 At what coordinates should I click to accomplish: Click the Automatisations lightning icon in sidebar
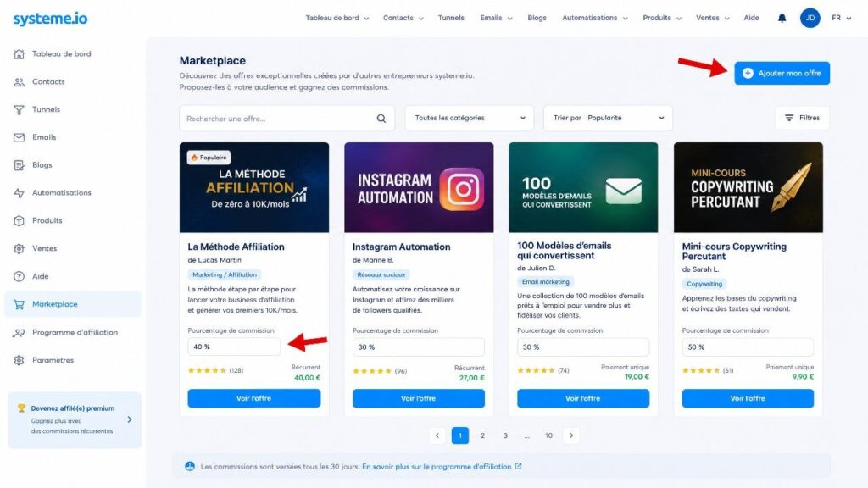[x=19, y=192]
